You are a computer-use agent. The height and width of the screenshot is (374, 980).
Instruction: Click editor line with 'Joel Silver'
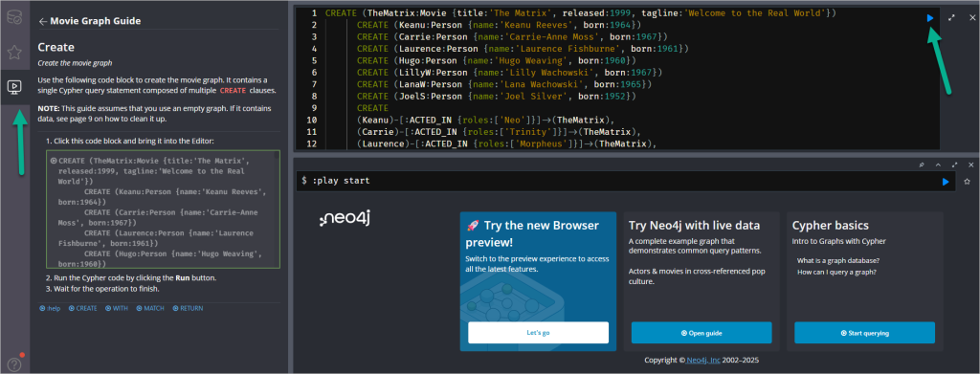tap(497, 96)
